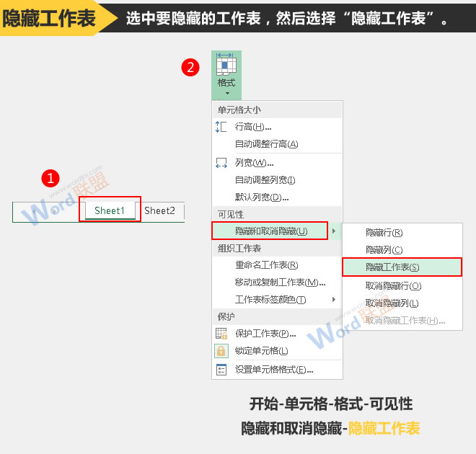The width and height of the screenshot is (476, 454).
Task: Toggle 锁定单元格(L) option
Action: click(x=278, y=351)
